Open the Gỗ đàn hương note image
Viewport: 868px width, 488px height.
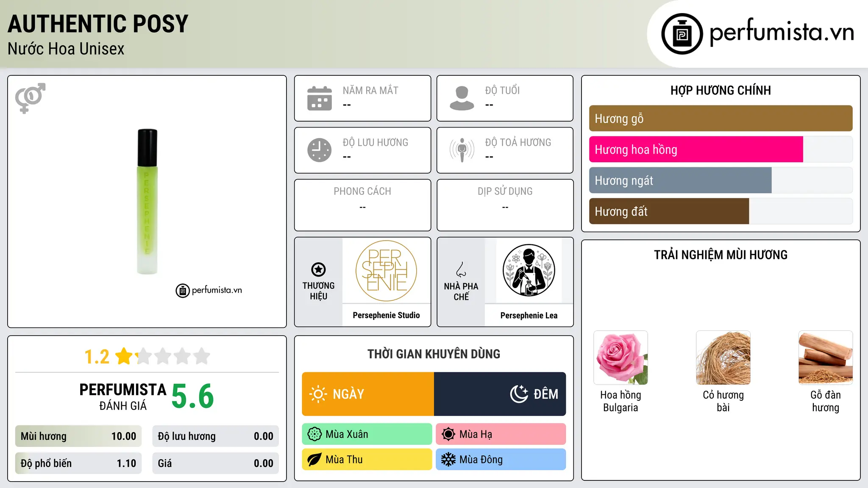(826, 358)
